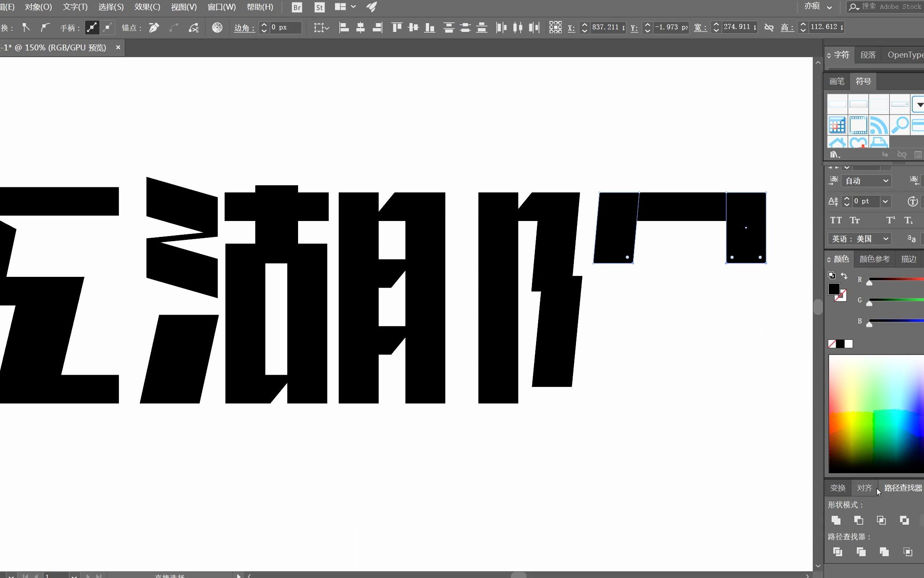Viewport: 924px width, 578px height.
Task: Open baseline shift 0 pt dropdown arrow
Action: pyautogui.click(x=885, y=201)
